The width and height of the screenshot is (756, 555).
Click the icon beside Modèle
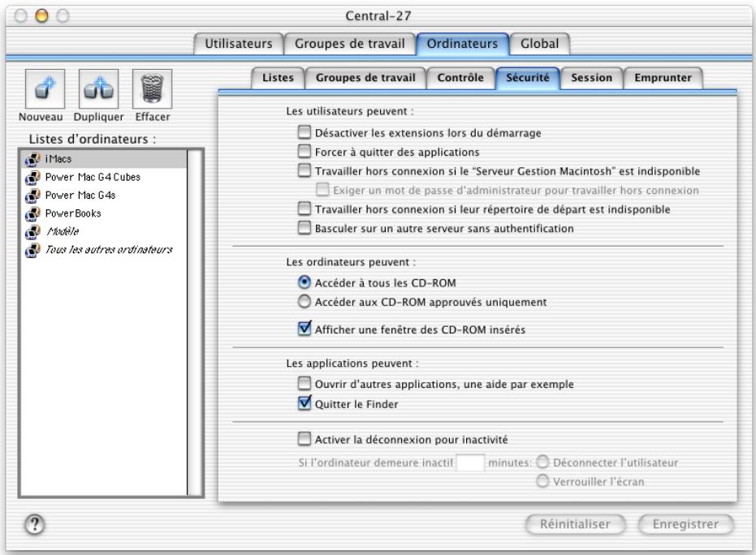click(x=32, y=232)
